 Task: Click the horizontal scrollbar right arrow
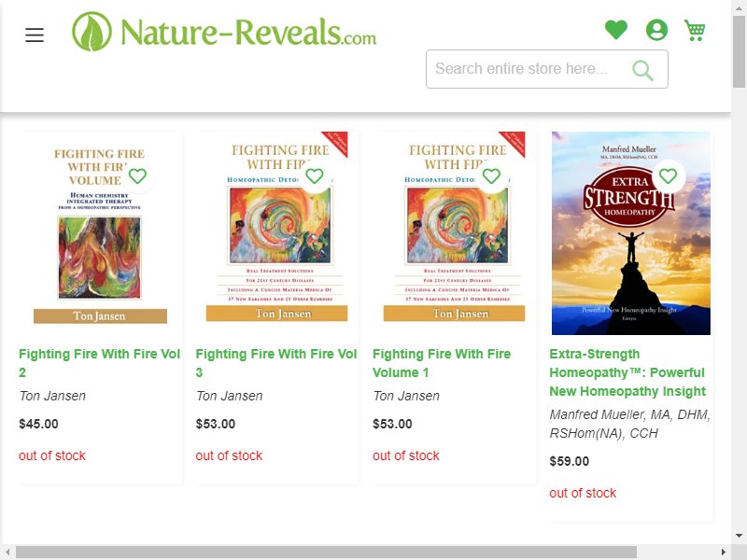click(724, 552)
